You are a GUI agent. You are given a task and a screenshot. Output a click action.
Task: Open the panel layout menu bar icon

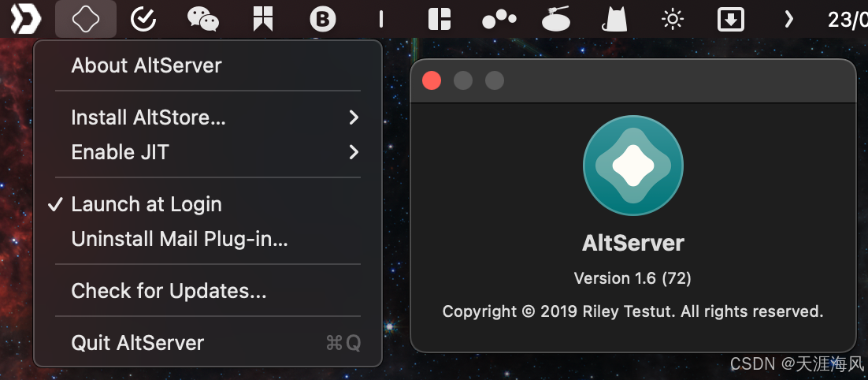pyautogui.click(x=440, y=20)
